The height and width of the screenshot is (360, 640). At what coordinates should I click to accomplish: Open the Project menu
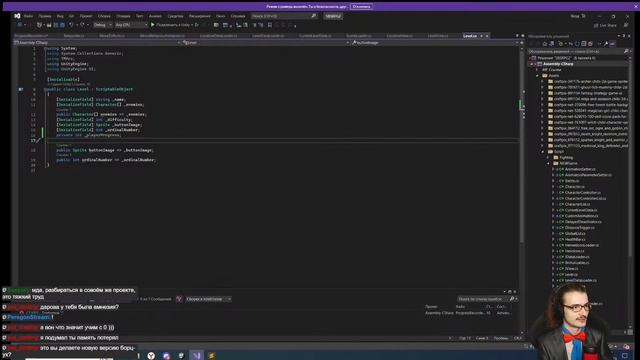tap(86, 16)
